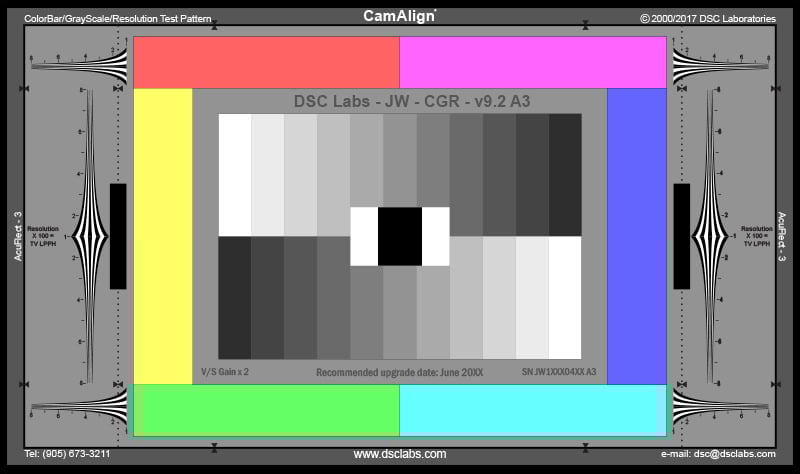Click the top-right horizontal resolution wedge

point(720,66)
